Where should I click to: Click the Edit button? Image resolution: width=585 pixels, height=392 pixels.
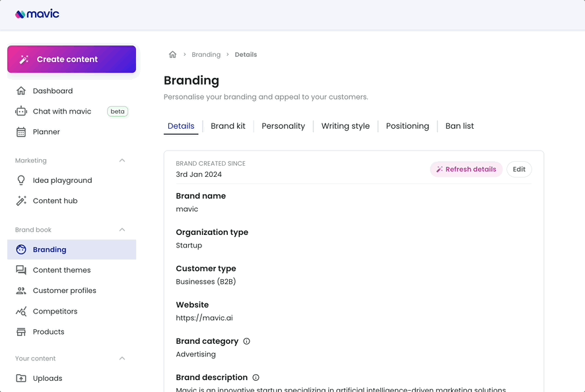pyautogui.click(x=519, y=170)
